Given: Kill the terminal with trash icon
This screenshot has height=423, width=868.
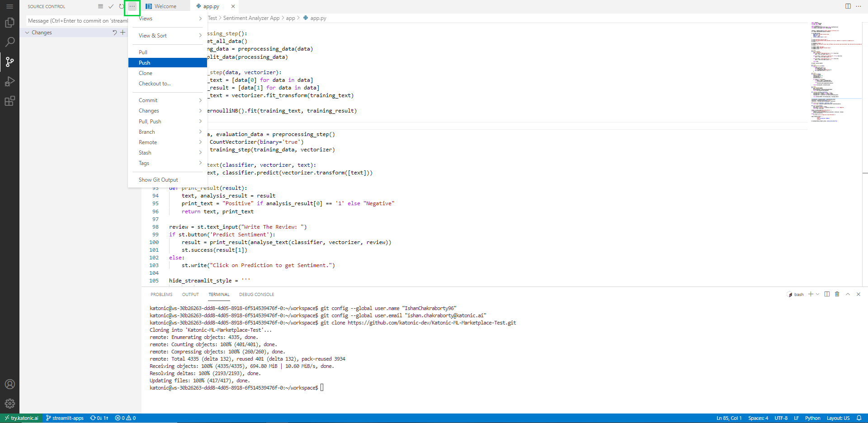Looking at the screenshot, I should 837,294.
